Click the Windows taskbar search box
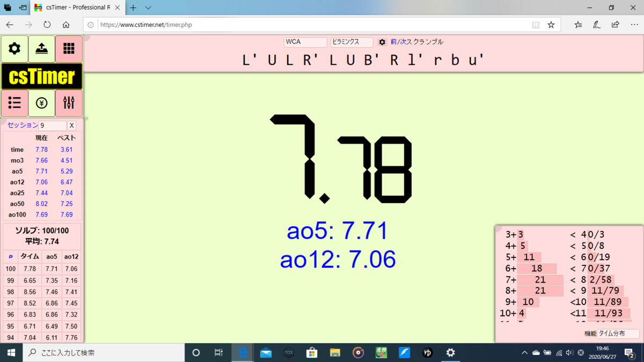 (104, 352)
